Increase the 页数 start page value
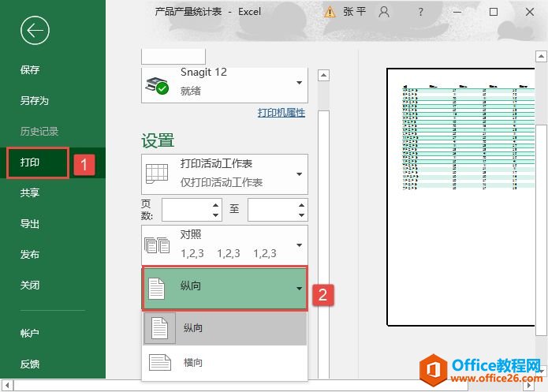This screenshot has width=548, height=392. pos(215,205)
